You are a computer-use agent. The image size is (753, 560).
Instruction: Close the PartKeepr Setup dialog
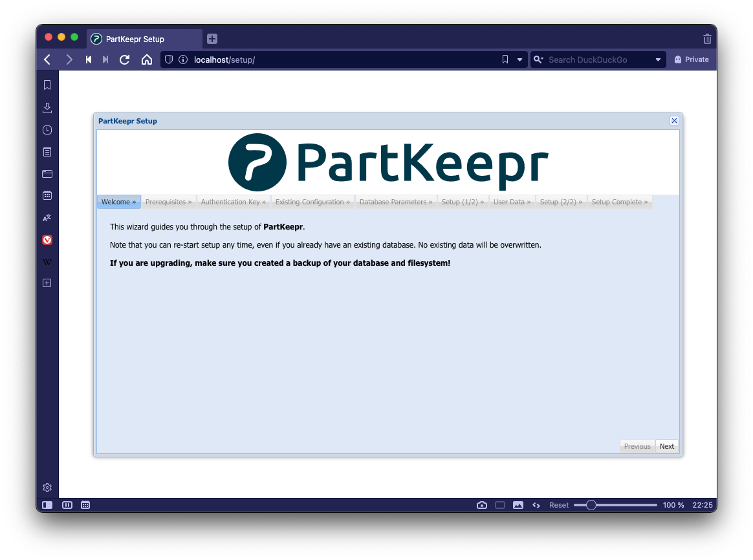tap(674, 121)
